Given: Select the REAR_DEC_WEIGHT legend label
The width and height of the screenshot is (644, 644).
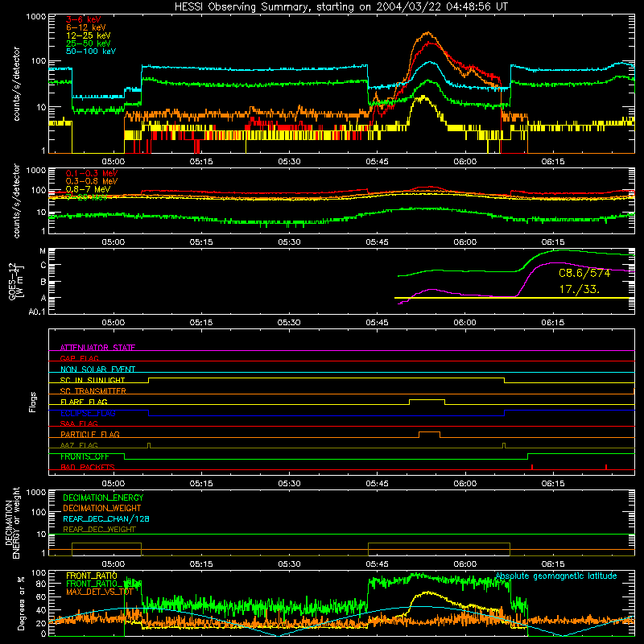Looking at the screenshot, I should [99, 530].
